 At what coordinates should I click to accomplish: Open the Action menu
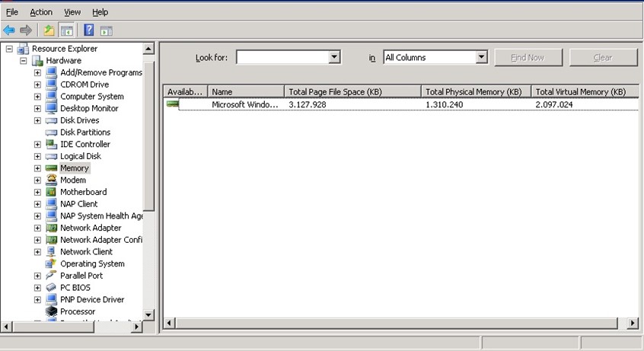41,12
